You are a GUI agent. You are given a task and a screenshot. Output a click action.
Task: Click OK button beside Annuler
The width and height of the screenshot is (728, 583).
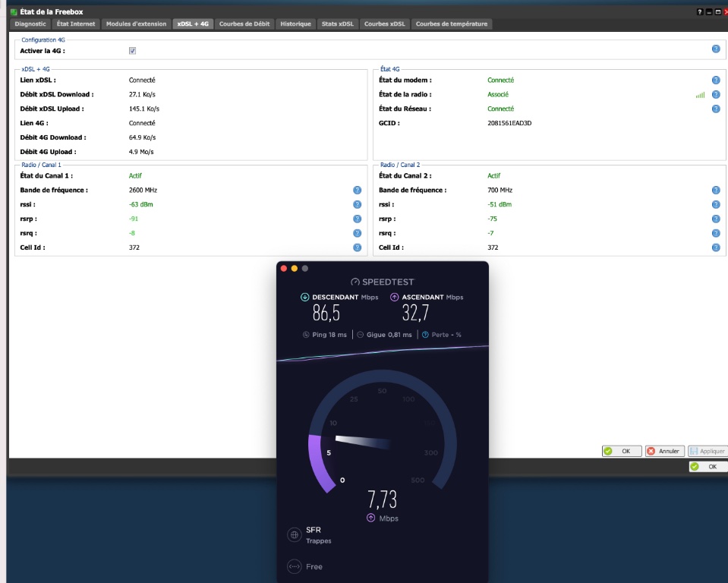(x=621, y=451)
